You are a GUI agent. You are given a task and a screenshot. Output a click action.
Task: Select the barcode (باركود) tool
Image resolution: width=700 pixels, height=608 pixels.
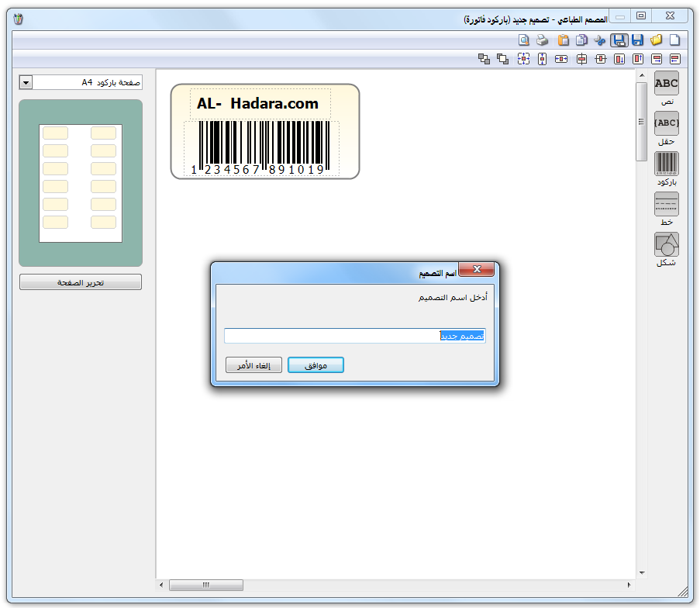667,164
